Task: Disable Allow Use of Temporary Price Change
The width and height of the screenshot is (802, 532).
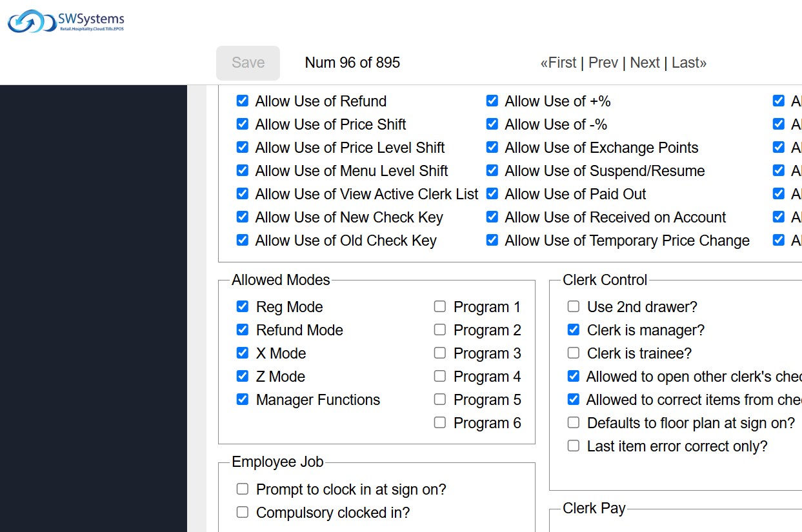Action: click(492, 241)
